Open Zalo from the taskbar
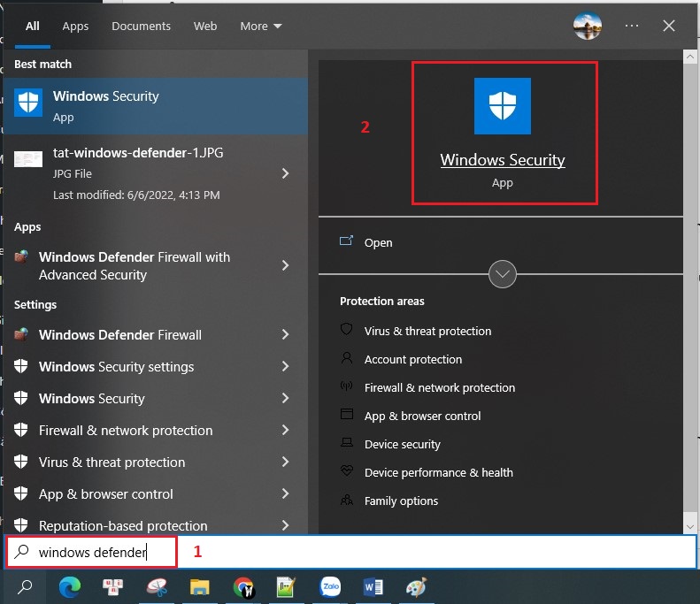This screenshot has width=700, height=604. 330,587
